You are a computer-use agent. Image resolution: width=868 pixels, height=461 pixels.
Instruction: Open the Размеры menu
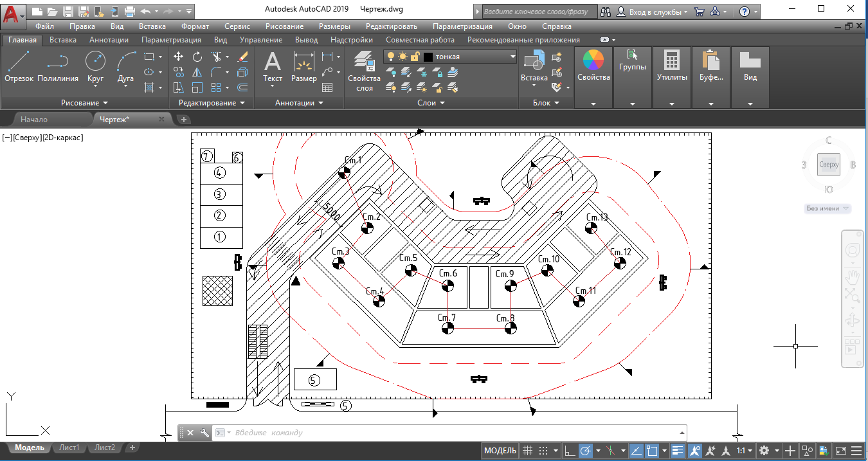click(x=334, y=26)
